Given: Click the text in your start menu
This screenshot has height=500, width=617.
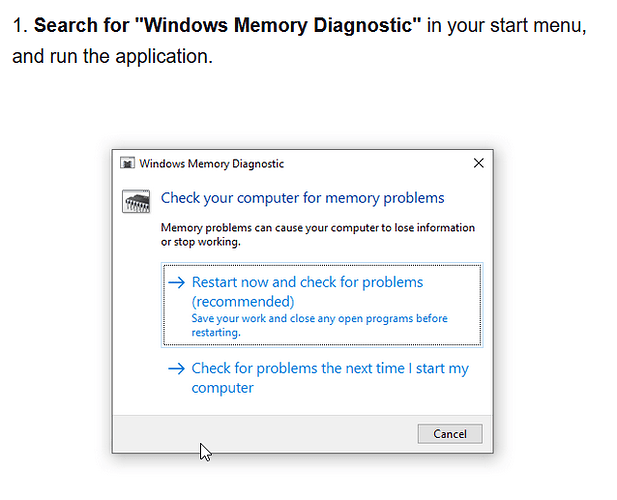Looking at the screenshot, I should (x=507, y=26).
